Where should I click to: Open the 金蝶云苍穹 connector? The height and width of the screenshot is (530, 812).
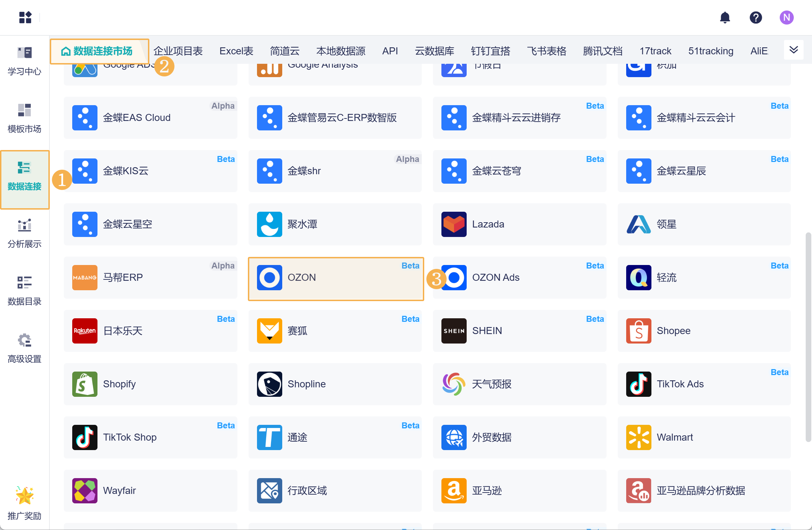pos(520,171)
